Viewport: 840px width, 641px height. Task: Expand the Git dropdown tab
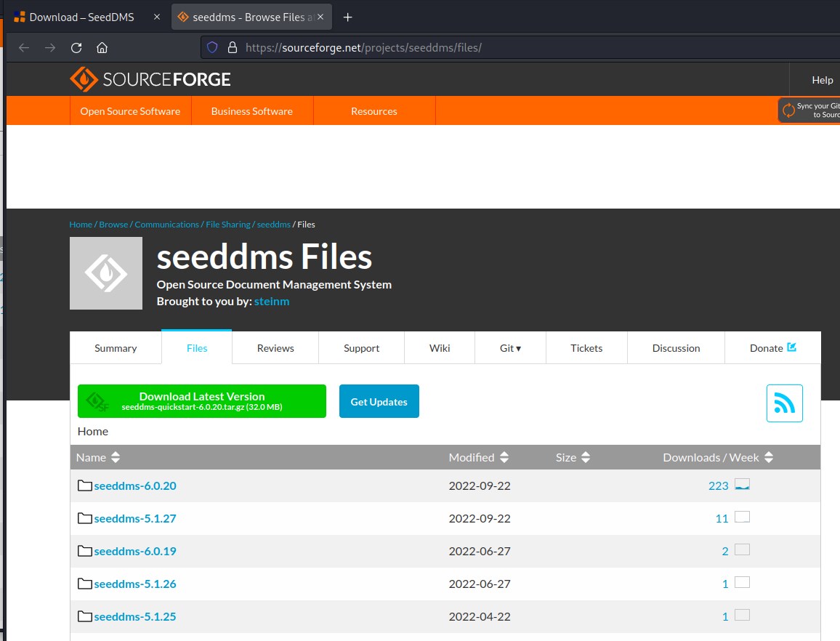[x=510, y=348]
